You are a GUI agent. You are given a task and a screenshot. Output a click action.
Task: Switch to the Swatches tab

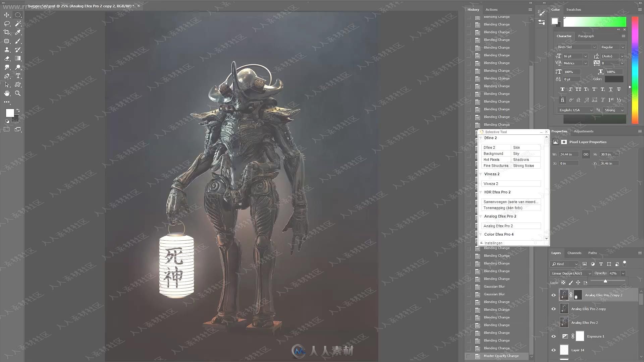(x=574, y=10)
